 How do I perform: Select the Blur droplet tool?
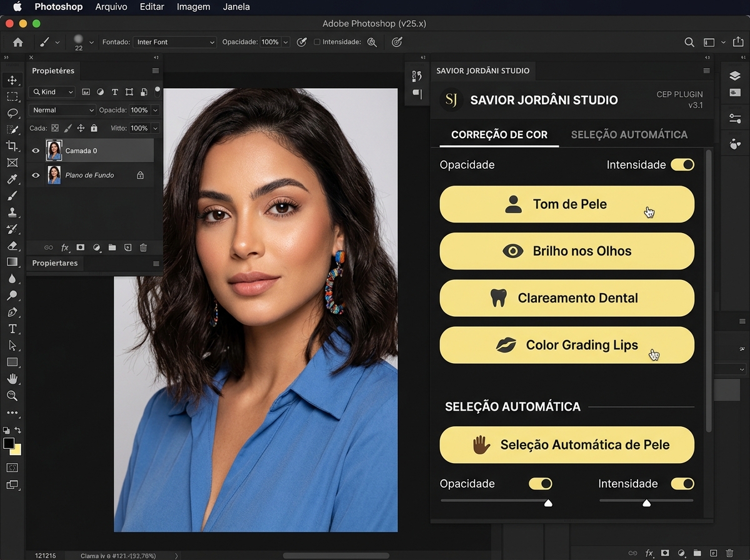tap(12, 279)
